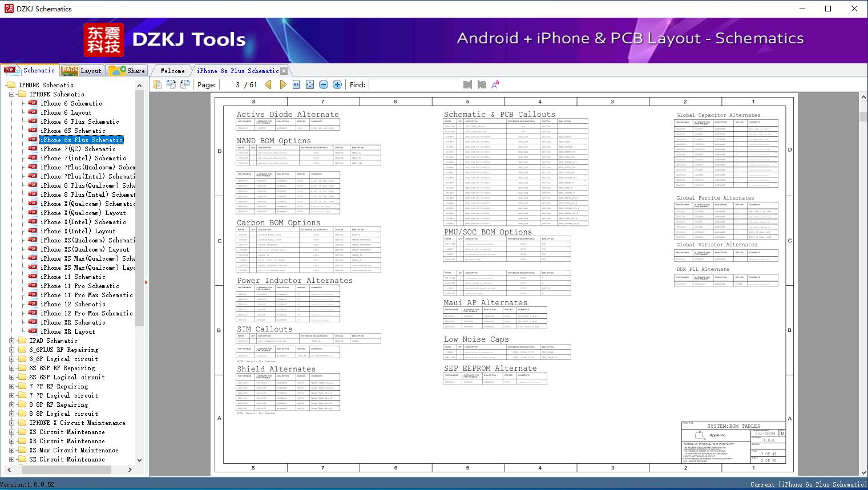Open the iPhone XR Layout item
The width and height of the screenshot is (868, 490).
click(68, 331)
